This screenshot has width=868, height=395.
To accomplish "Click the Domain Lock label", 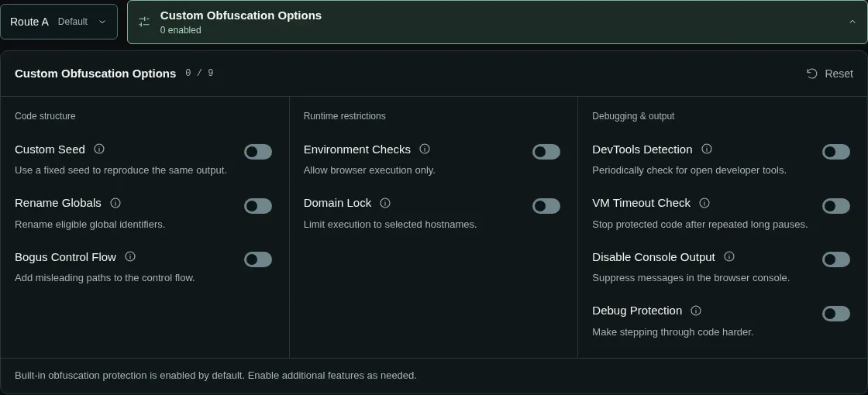I will (338, 203).
